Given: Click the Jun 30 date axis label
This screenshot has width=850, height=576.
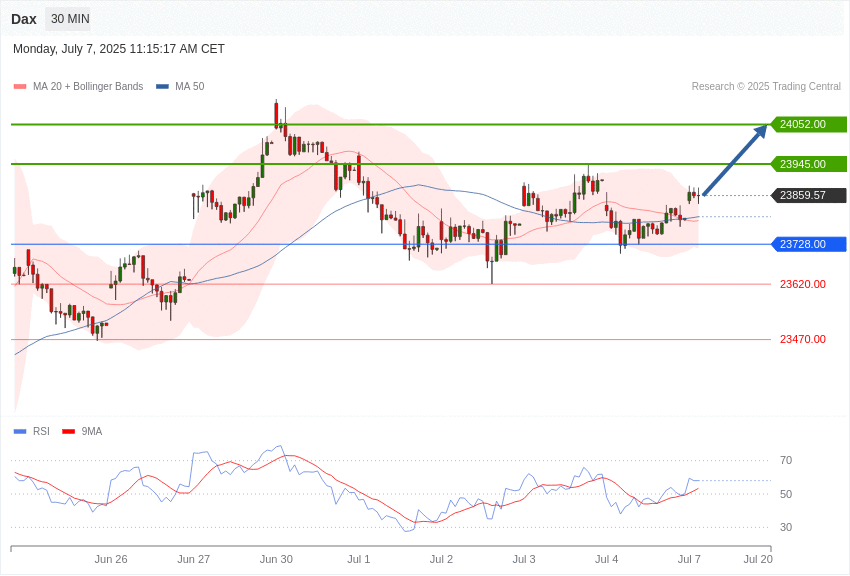Looking at the screenshot, I should 276,559.
